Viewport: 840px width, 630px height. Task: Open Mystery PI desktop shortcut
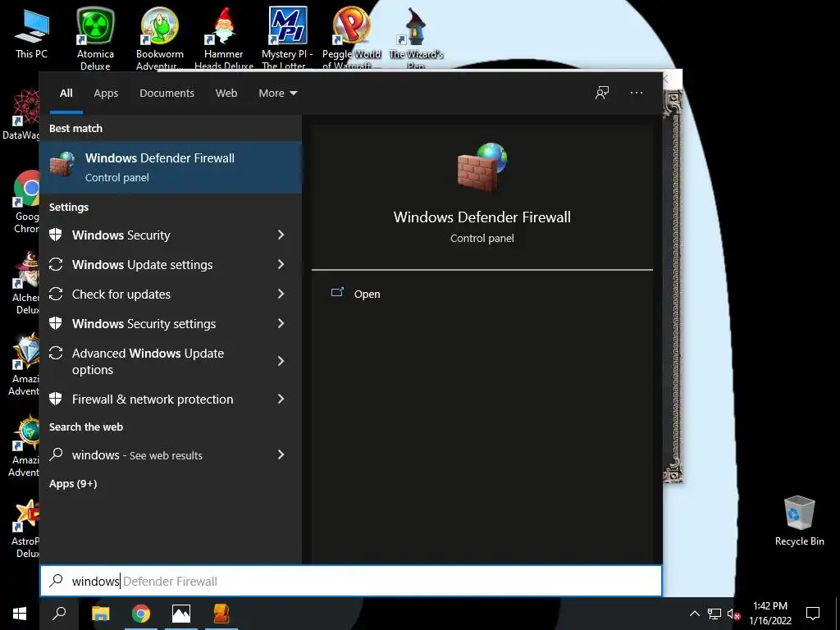(288, 38)
